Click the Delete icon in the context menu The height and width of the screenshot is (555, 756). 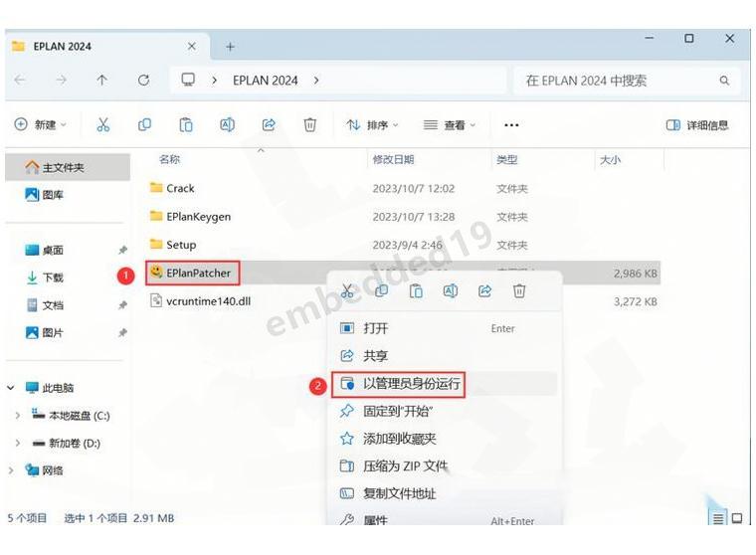click(519, 290)
